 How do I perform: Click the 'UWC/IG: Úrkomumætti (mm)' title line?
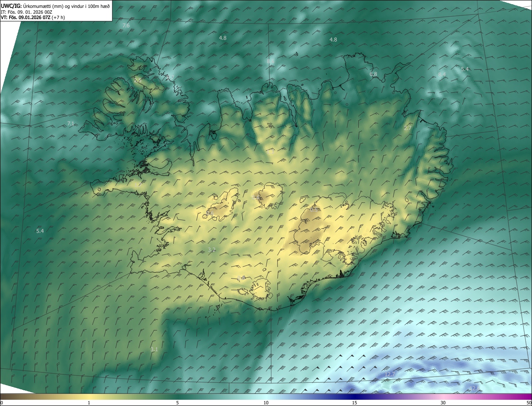[x=55, y=6]
